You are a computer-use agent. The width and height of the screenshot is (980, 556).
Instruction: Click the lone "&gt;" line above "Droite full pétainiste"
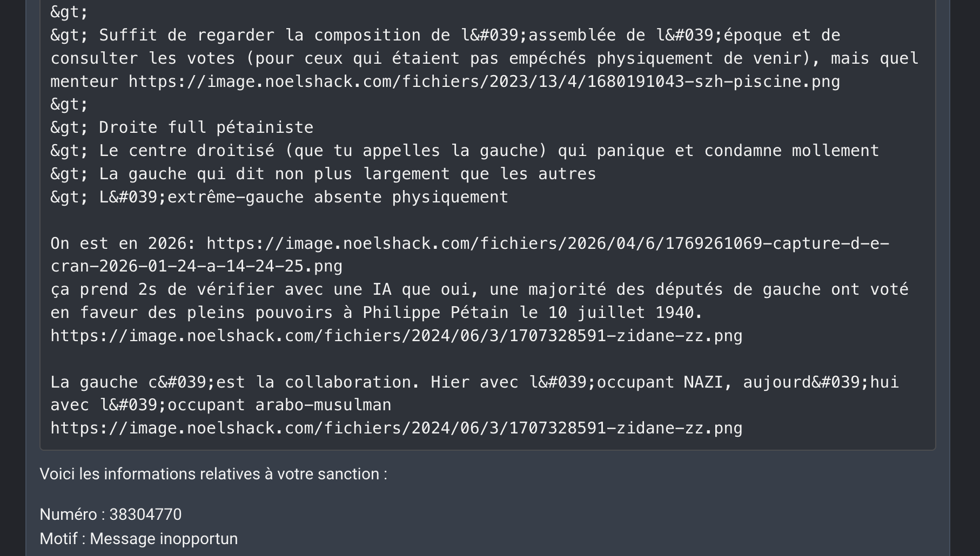point(69,105)
